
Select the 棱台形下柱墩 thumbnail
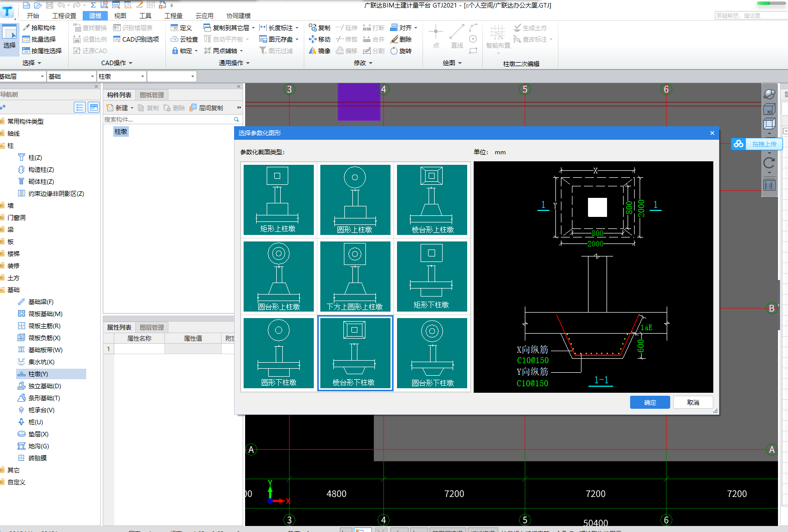click(x=355, y=353)
